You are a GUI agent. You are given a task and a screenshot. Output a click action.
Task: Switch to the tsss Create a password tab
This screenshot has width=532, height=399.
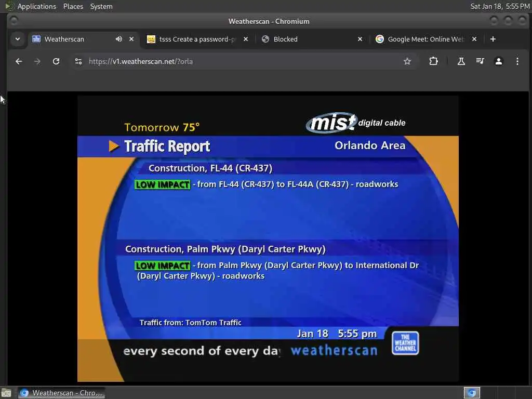tap(197, 39)
